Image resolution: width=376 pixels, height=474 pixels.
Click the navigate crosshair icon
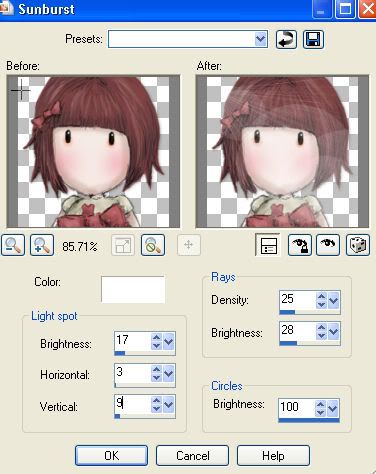pyautogui.click(x=189, y=245)
